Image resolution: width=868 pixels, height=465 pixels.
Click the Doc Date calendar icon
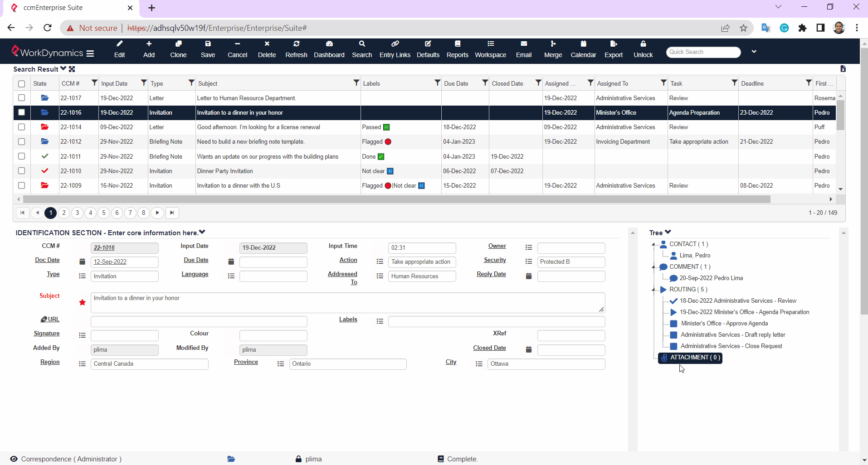point(82,262)
